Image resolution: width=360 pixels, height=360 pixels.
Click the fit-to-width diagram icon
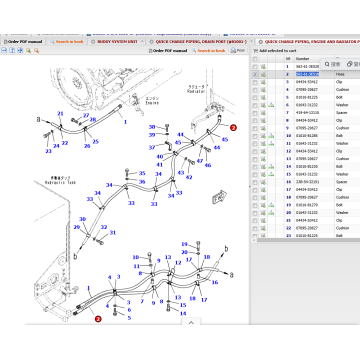coord(4,50)
